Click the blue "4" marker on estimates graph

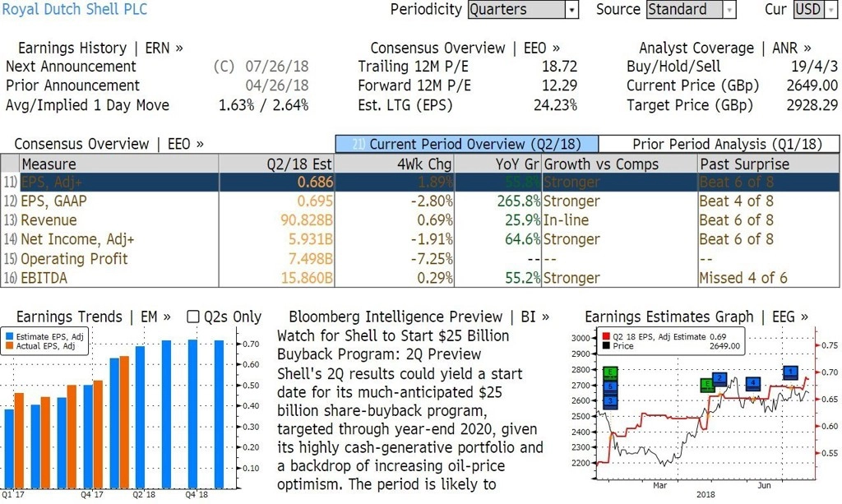click(x=753, y=383)
